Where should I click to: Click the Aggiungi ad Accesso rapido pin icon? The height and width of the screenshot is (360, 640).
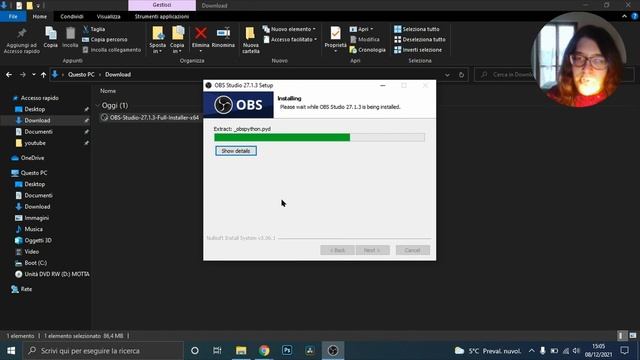22,33
